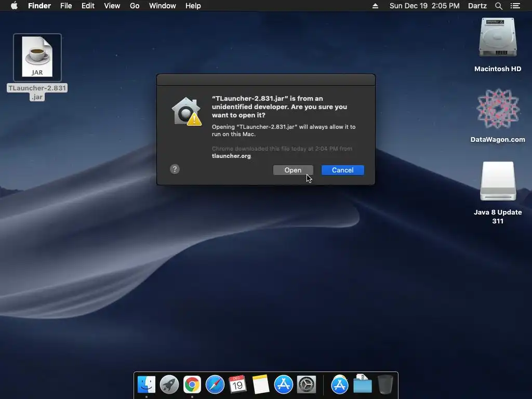The image size is (532, 399).
Task: Open the File menu
Action: click(x=66, y=6)
